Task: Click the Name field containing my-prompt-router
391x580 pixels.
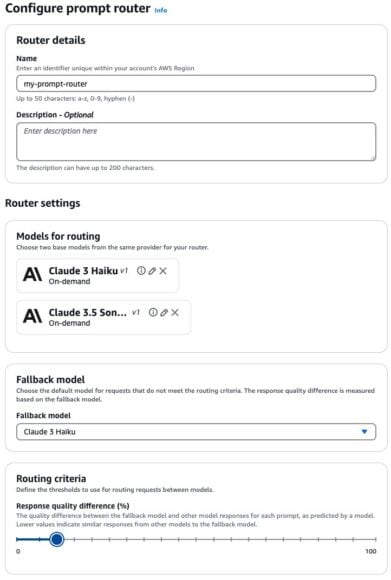Action: (x=196, y=84)
